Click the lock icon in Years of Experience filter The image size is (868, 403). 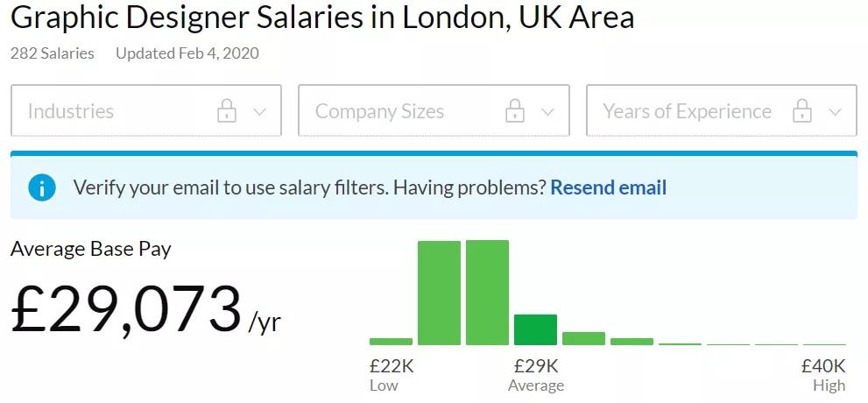click(802, 111)
